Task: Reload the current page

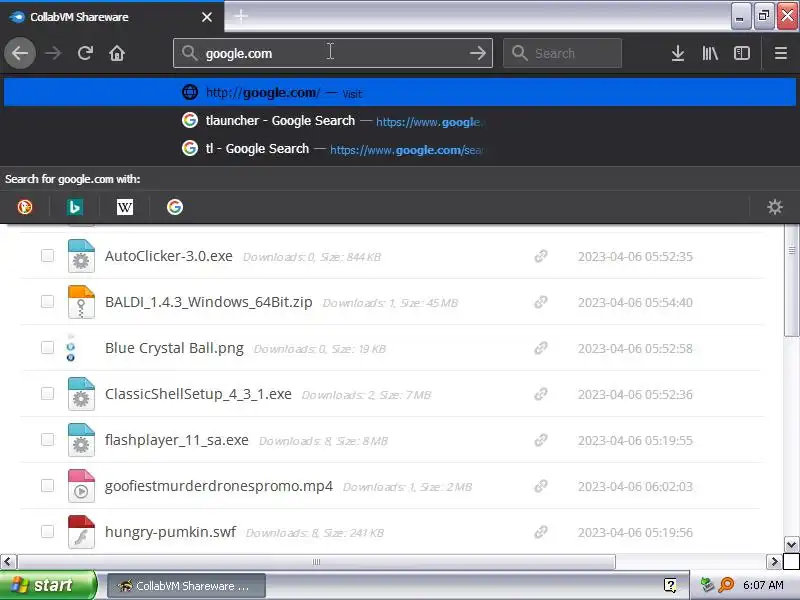Action: click(x=85, y=53)
